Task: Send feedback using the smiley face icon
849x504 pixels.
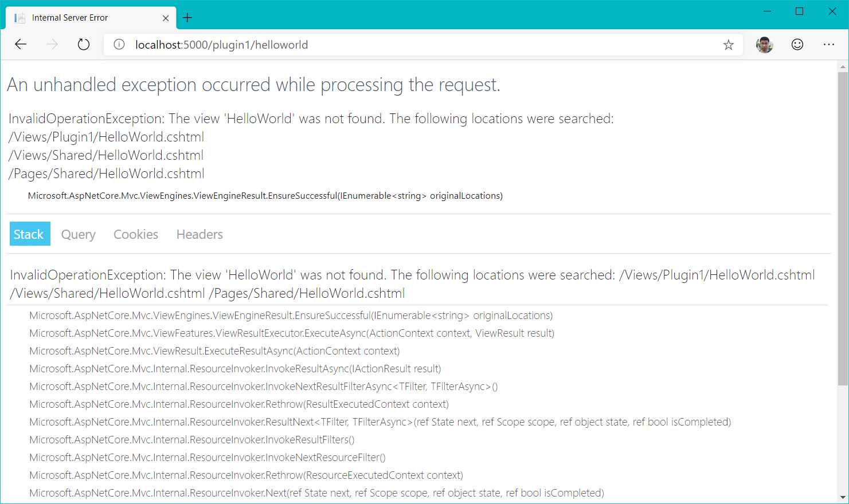Action: [797, 45]
